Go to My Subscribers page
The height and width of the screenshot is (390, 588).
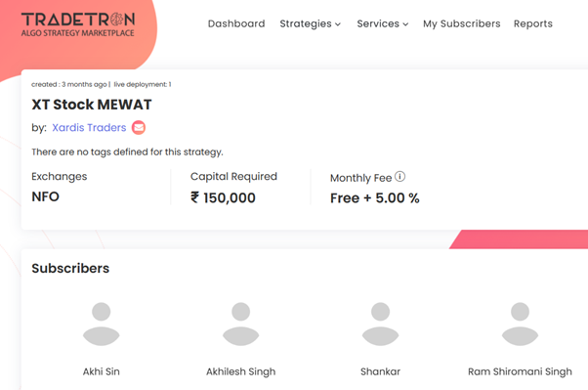(x=462, y=23)
